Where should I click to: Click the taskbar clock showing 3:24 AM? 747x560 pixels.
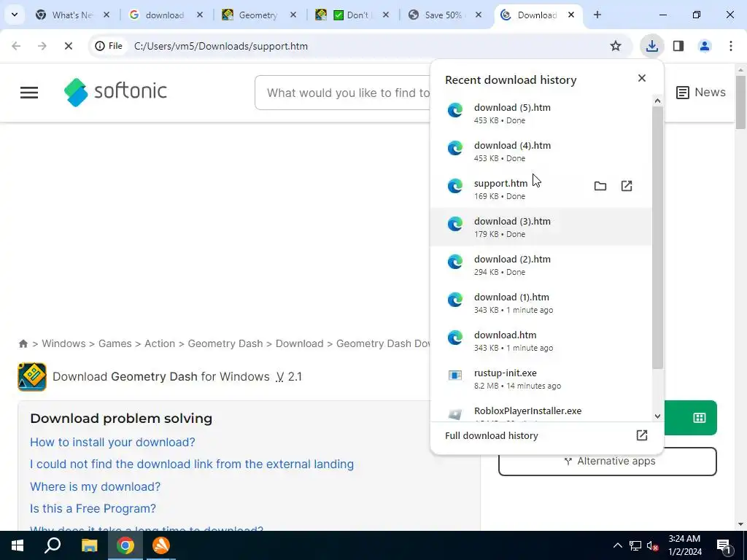[x=684, y=545]
